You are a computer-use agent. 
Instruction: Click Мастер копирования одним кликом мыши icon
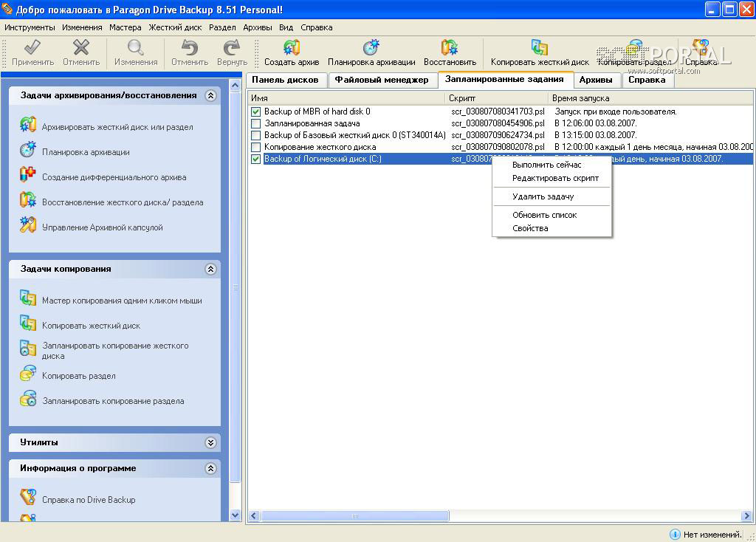(28, 298)
